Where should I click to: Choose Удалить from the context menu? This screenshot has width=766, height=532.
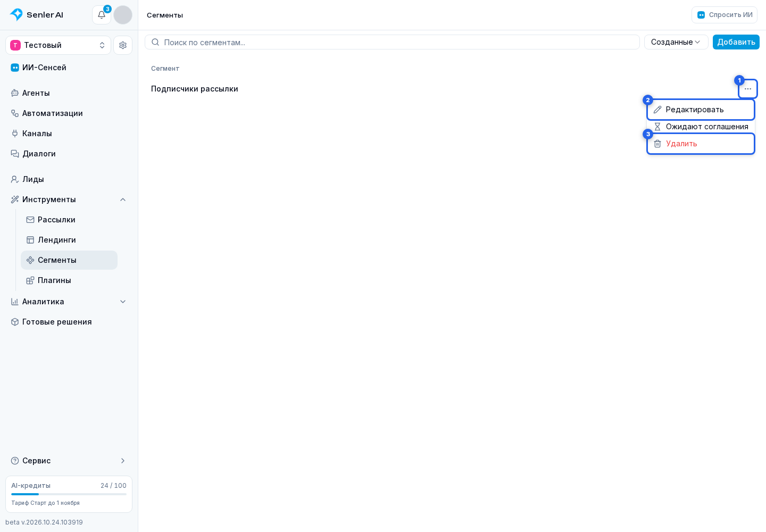point(701,144)
